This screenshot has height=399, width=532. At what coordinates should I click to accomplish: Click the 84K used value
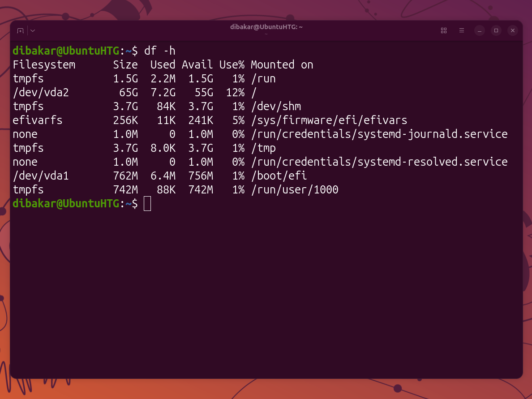(x=166, y=107)
